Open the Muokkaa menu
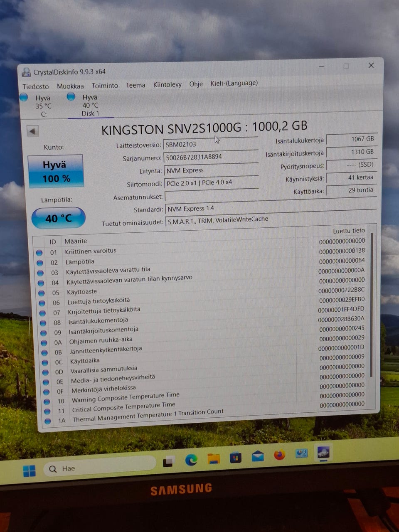Screen dimensions: 399x532 click(x=70, y=86)
